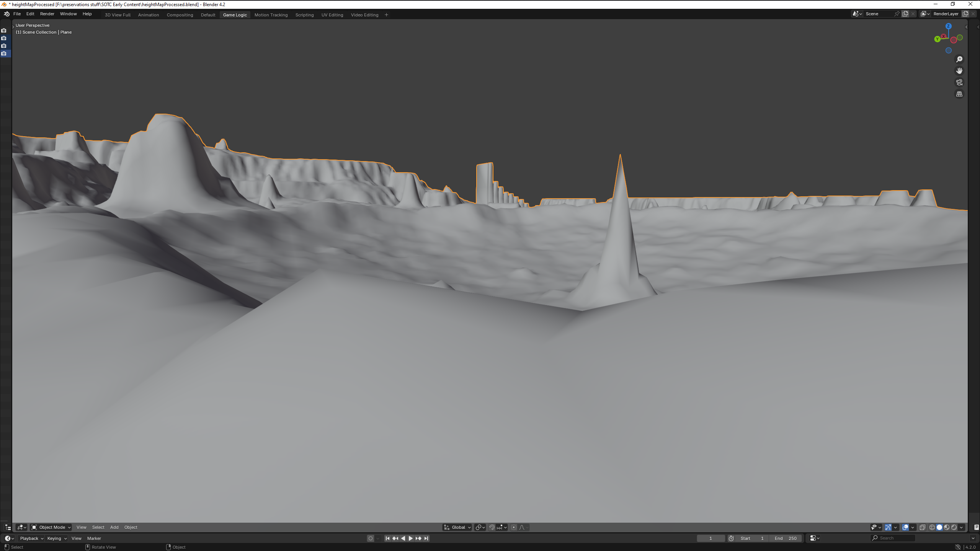Image resolution: width=980 pixels, height=551 pixels.
Task: Click the zoom magnifier gizmo icon
Action: pos(959,59)
